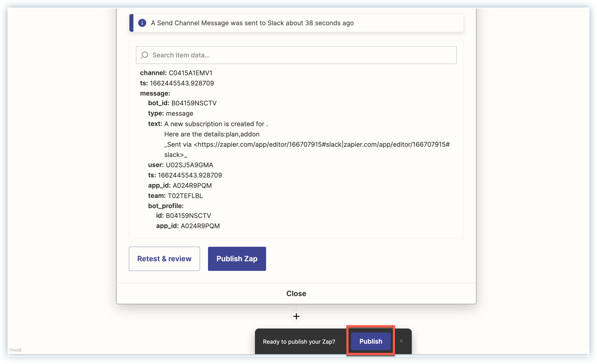Click the plus icon to add a step
597x364 pixels.
pos(296,316)
